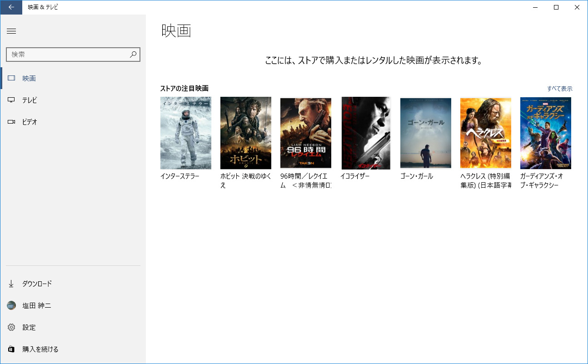Image resolution: width=588 pixels, height=364 pixels.
Task: Open the インターステラー poster
Action: (186, 133)
